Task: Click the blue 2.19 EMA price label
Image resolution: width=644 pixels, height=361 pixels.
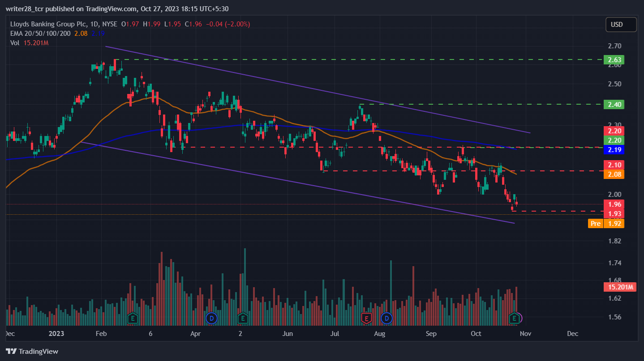Action: point(614,149)
